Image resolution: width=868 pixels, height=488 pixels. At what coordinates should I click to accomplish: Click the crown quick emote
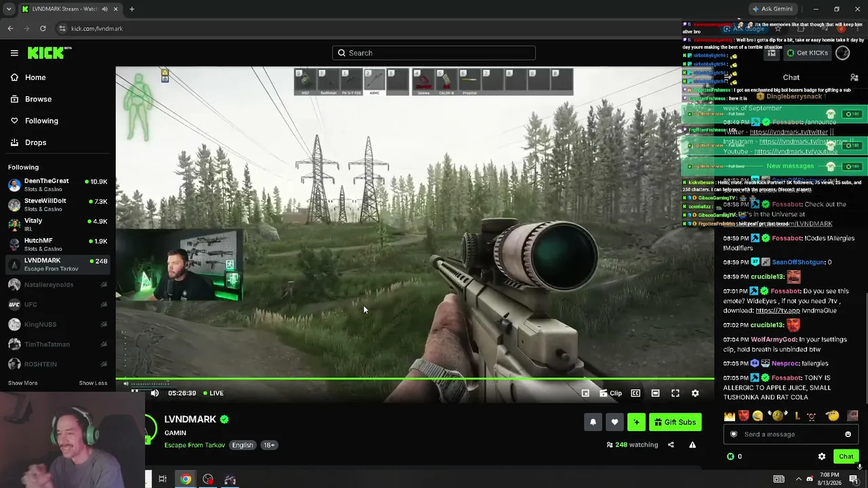point(730,416)
